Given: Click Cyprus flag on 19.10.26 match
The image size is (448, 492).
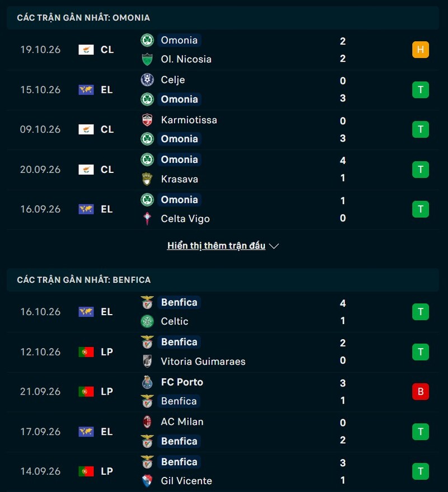Looking at the screenshot, I should pos(86,50).
